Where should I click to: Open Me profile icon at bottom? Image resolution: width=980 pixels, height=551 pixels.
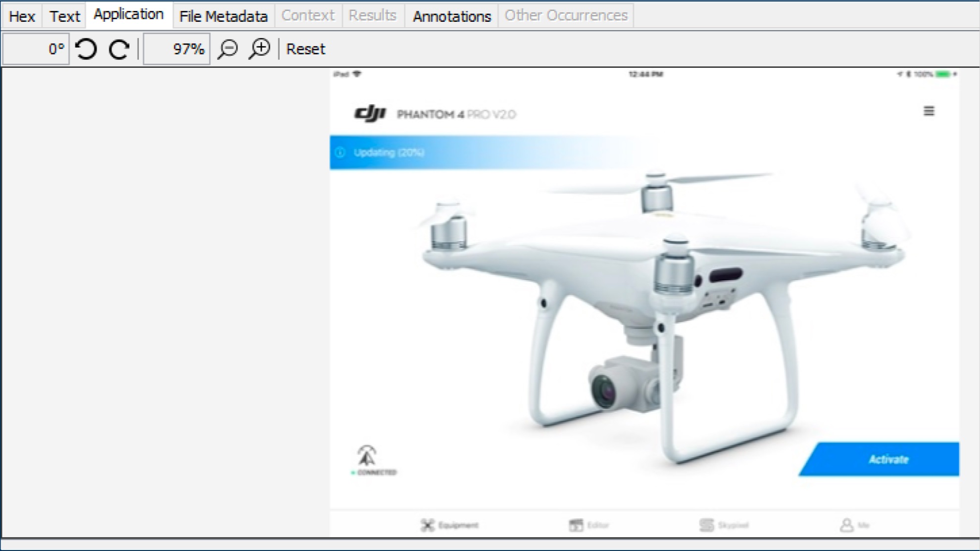(x=846, y=525)
